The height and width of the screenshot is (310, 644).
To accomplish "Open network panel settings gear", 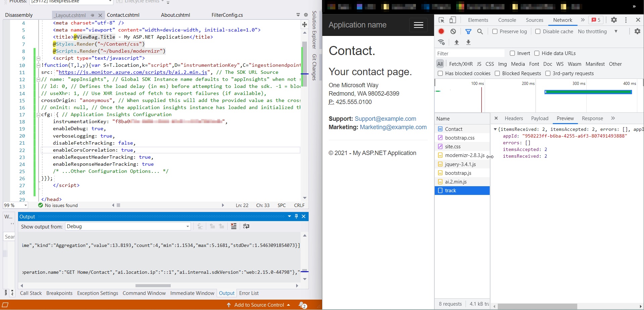I will tap(637, 31).
